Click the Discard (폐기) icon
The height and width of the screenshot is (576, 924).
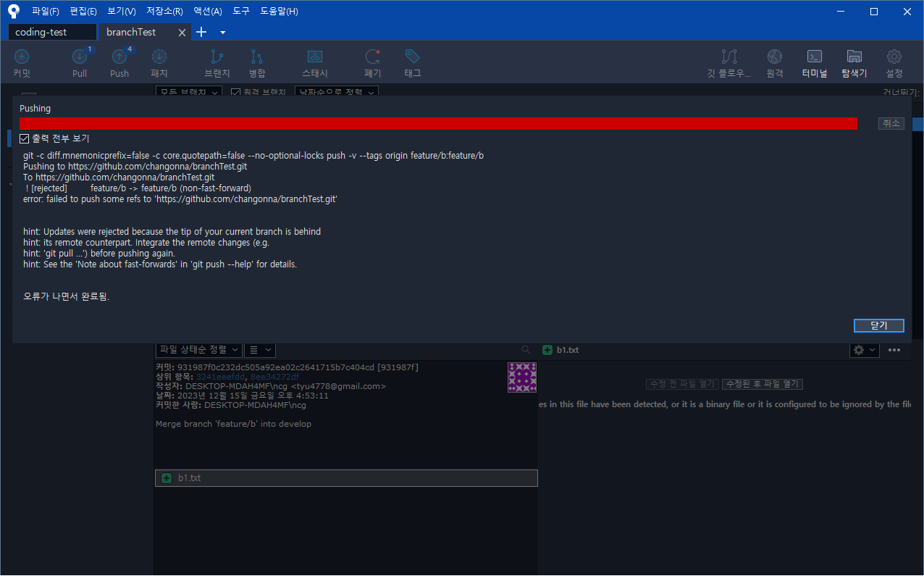click(373, 57)
